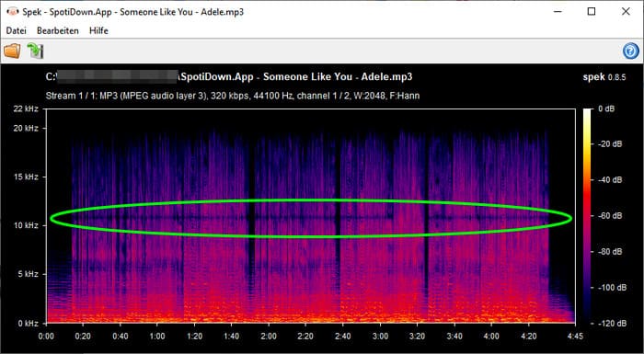The image size is (644, 354).
Task: Open the Hilfe menu
Action: click(x=98, y=30)
